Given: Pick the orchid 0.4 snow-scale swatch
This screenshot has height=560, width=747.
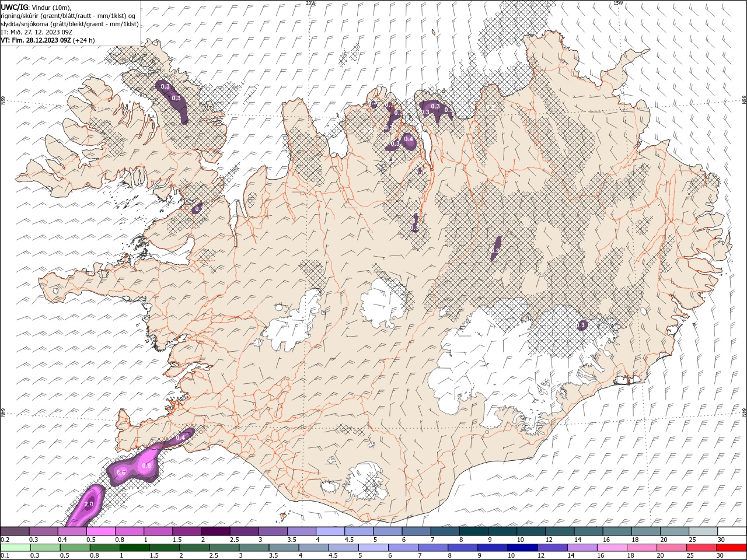Looking at the screenshot, I should pos(72,531).
